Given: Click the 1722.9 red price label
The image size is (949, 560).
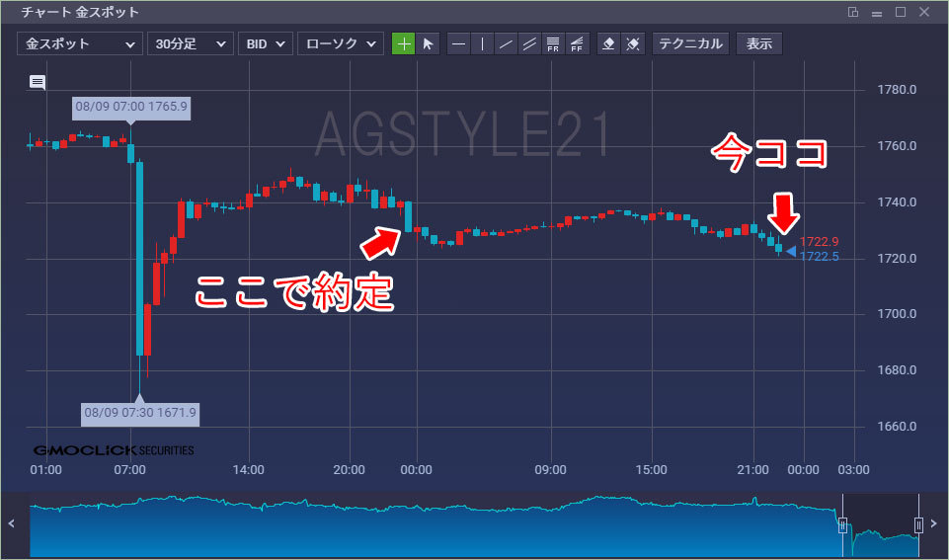Looking at the screenshot, I should [x=819, y=242].
